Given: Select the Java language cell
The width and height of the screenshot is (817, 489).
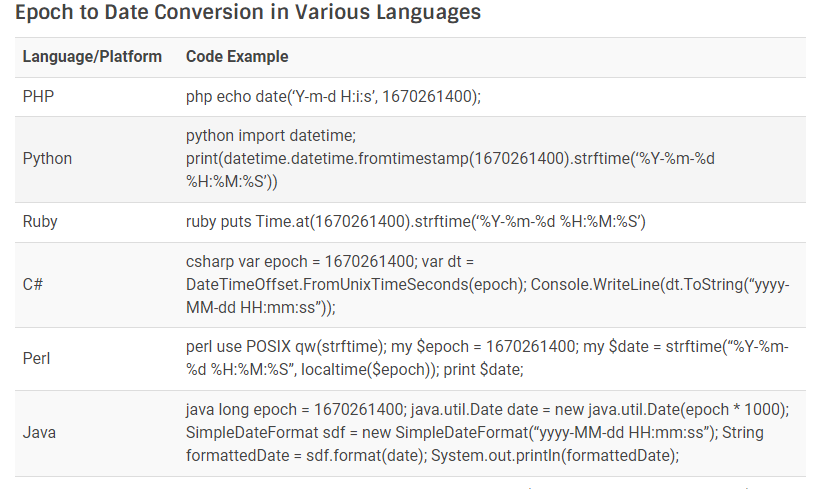Looking at the screenshot, I should [x=39, y=433].
